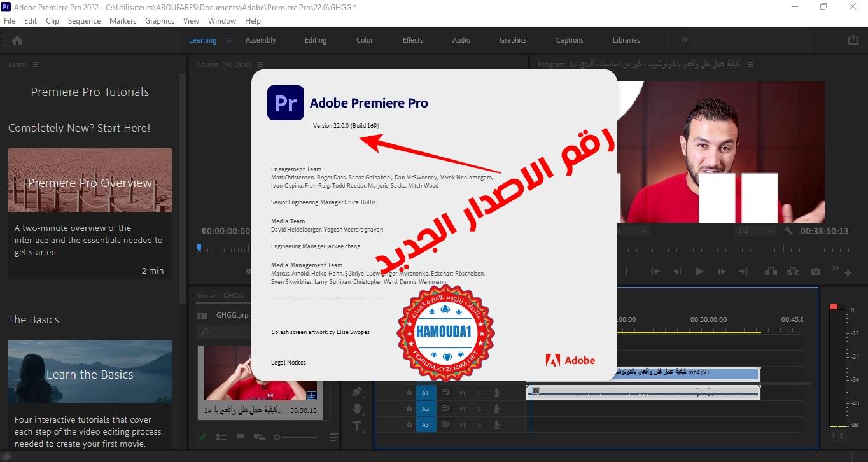868x462 pixels.
Task: Solo track A1
Action: [x=479, y=393]
